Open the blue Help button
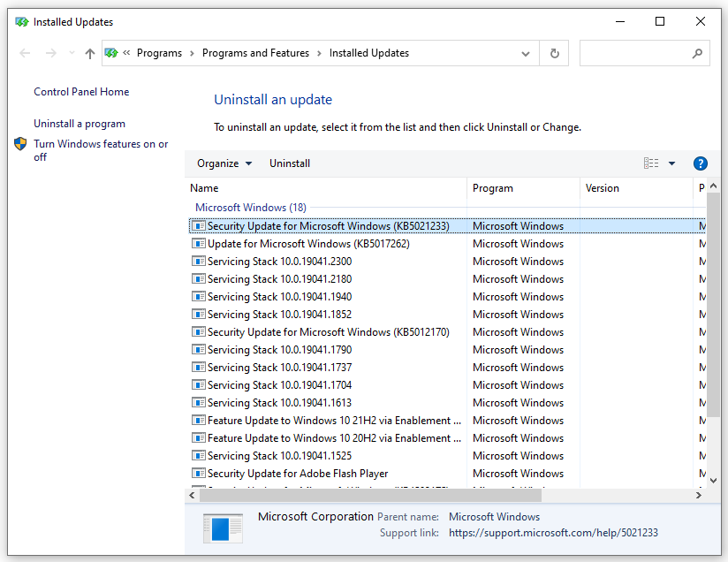Viewport: 728px width, 562px height. [700, 163]
